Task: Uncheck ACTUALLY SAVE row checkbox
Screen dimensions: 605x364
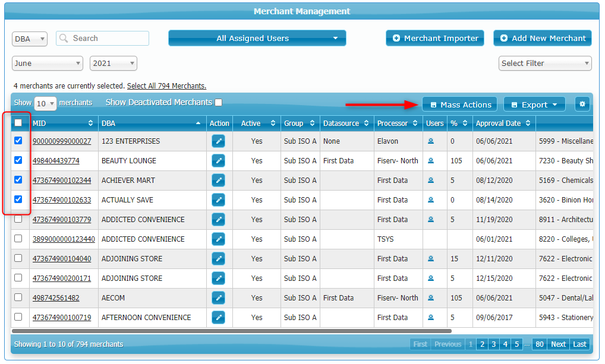Action: (x=18, y=200)
